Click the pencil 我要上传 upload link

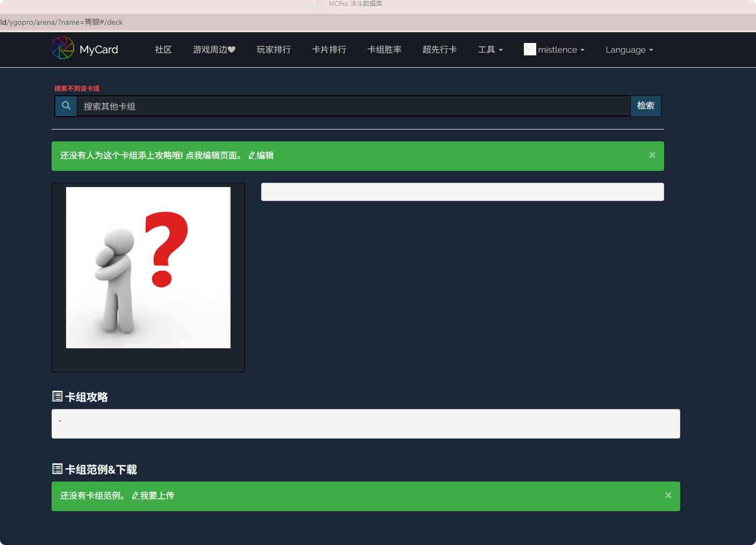pos(153,496)
